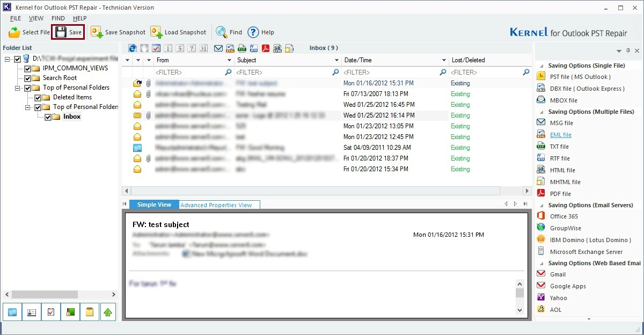Open the VIEW menu

coord(36,18)
